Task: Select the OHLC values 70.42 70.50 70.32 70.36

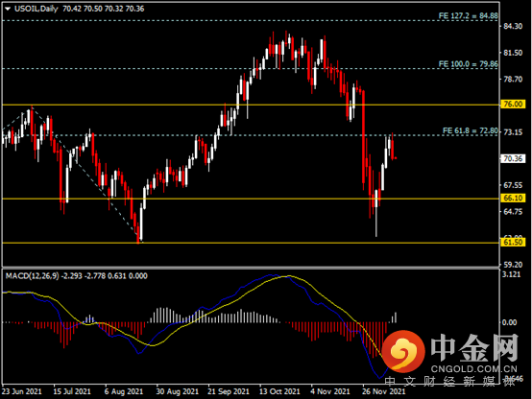Action: point(104,9)
